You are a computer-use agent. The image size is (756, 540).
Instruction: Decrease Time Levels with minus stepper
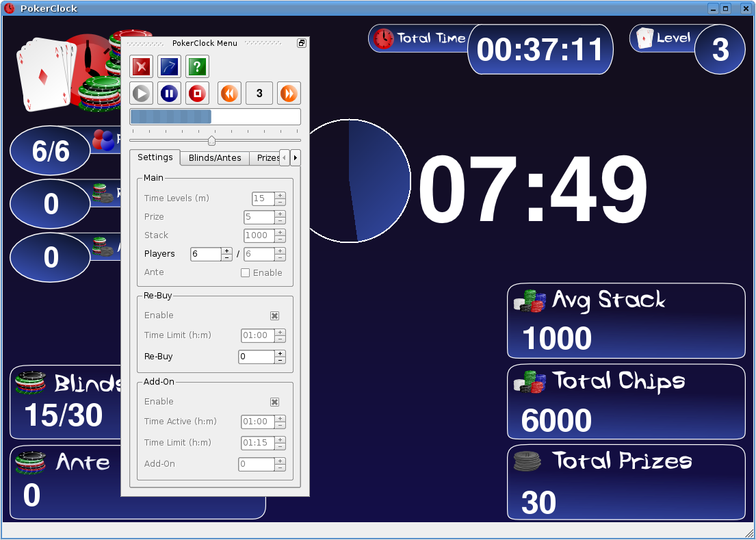(280, 202)
